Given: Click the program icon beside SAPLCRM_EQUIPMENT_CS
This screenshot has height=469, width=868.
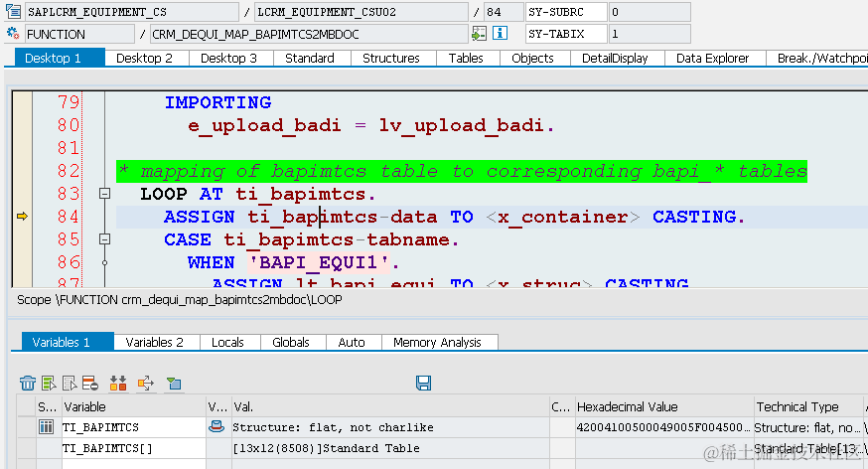Looking at the screenshot, I should pyautogui.click(x=13, y=11).
